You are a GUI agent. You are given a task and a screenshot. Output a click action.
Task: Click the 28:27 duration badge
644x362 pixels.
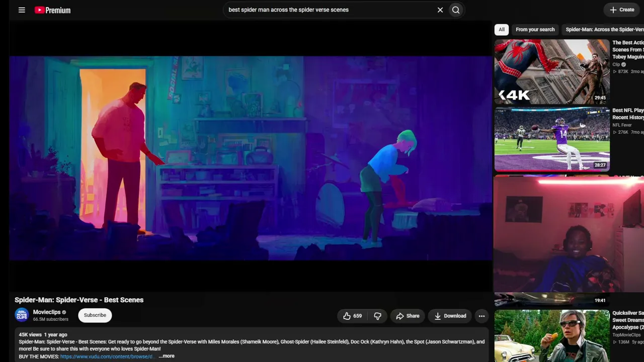click(x=600, y=165)
